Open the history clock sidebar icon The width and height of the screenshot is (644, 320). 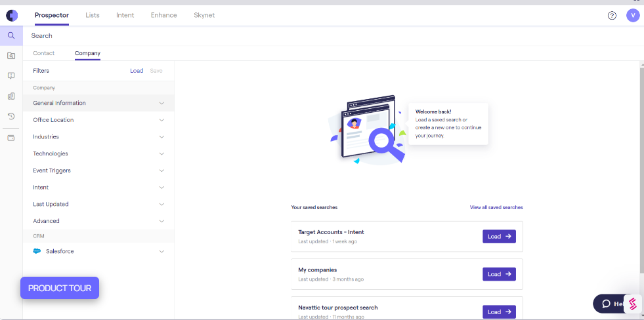[x=11, y=116]
